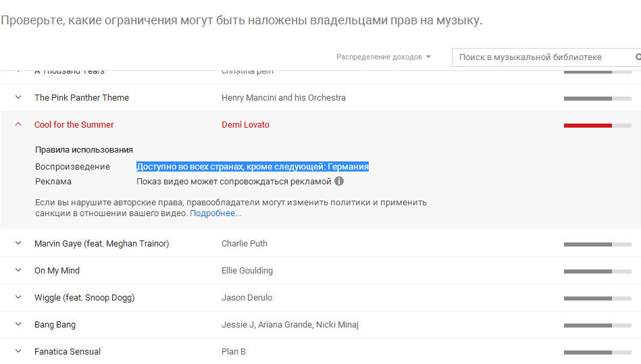
Task: Click artist Henry Mancini and his Orchestra
Action: pos(283,98)
